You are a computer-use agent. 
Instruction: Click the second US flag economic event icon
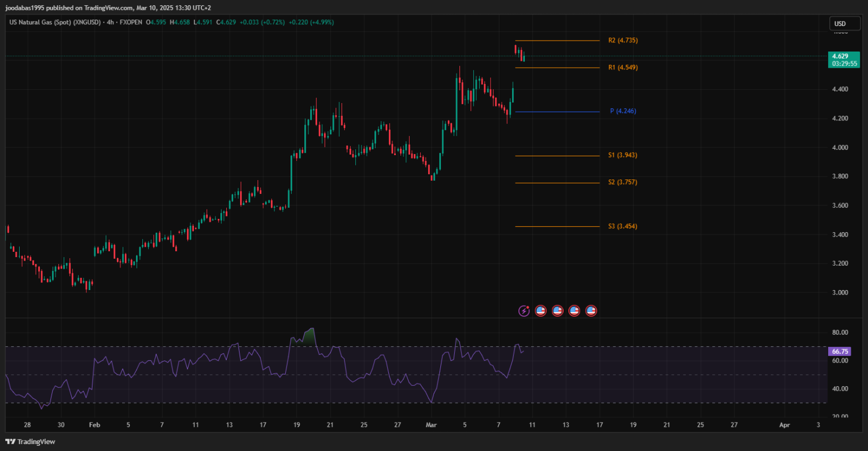point(557,311)
